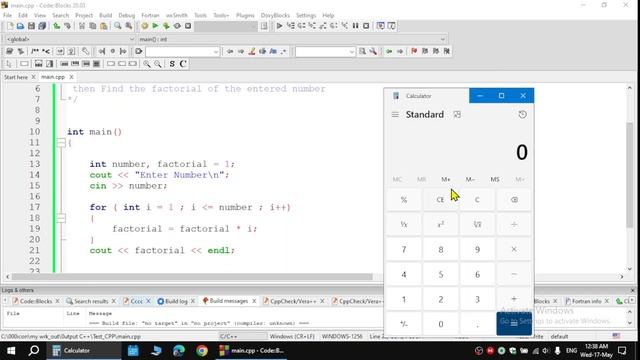Click the Zoom in icon in bottom toolbar
This screenshot has width=640, height=360.
click(x=147, y=64)
